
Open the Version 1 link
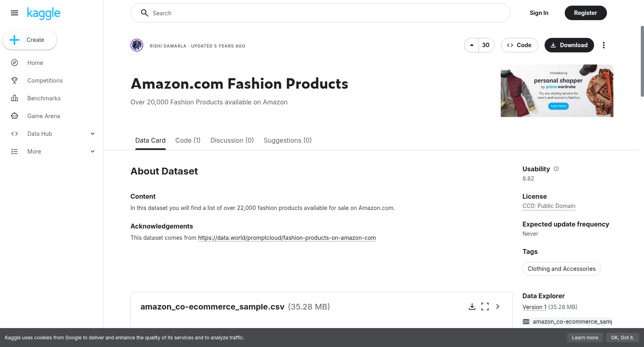[x=535, y=307]
